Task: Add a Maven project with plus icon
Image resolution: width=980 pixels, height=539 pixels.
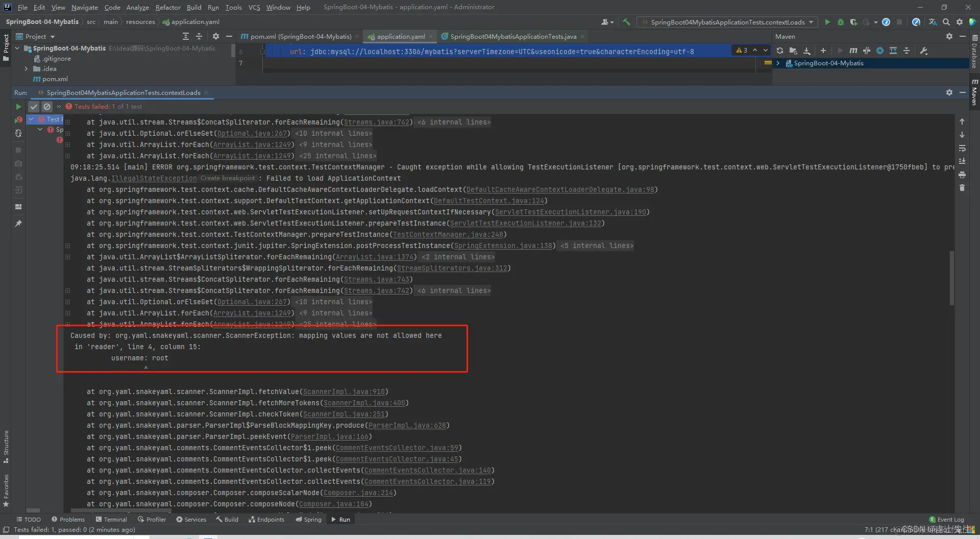Action: [823, 51]
